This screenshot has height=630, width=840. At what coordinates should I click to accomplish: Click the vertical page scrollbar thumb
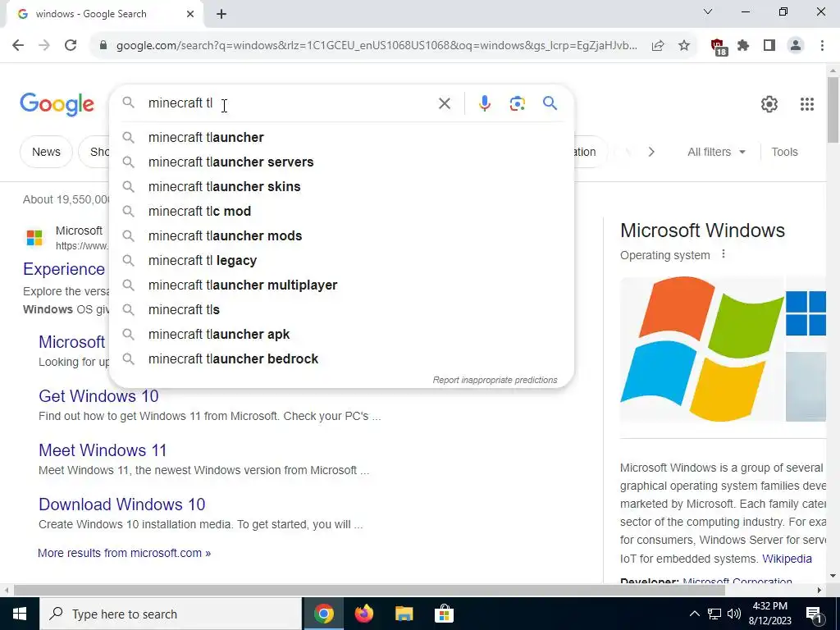833,110
